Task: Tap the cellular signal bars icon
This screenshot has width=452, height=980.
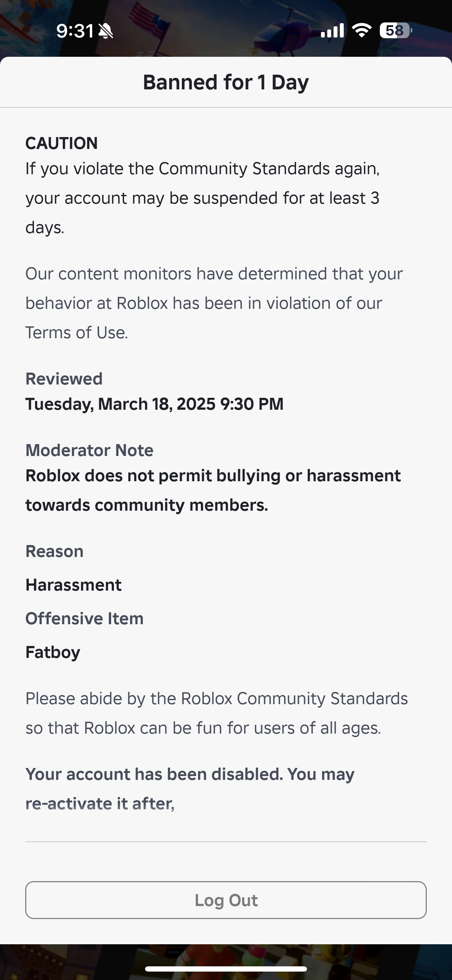Action: coord(332,30)
